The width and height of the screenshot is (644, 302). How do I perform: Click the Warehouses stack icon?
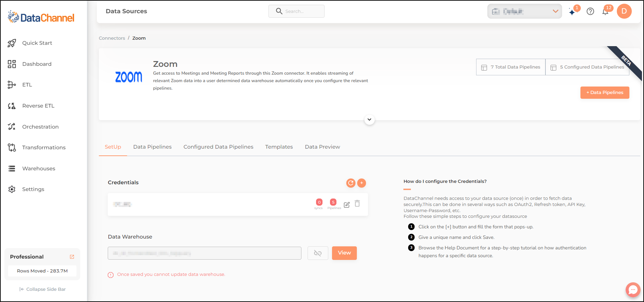pyautogui.click(x=12, y=169)
